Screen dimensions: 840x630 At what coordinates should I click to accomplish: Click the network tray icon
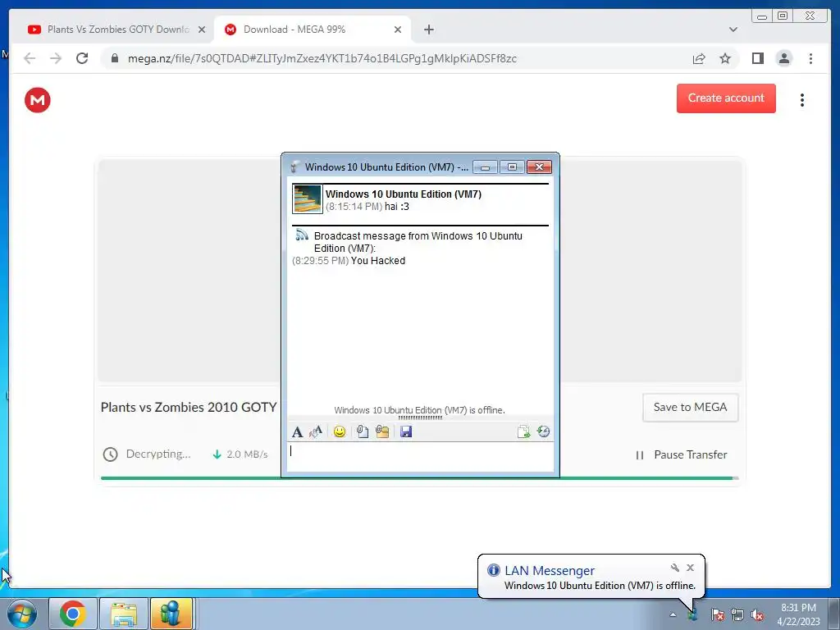[737, 614]
